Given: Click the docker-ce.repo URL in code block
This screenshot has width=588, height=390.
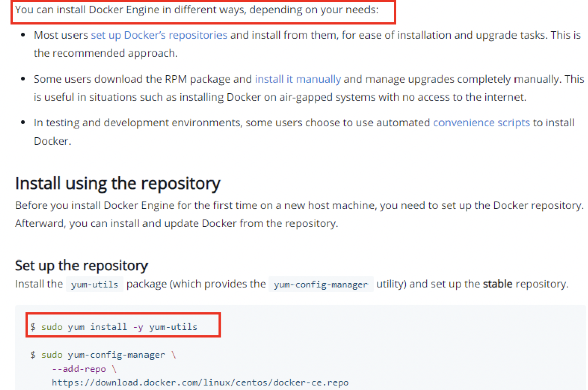Looking at the screenshot, I should click(200, 382).
